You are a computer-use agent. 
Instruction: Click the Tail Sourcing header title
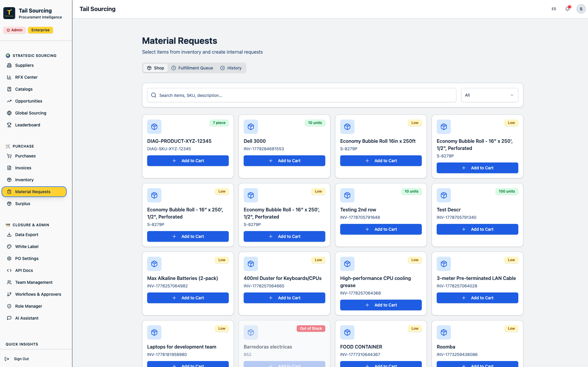click(97, 9)
